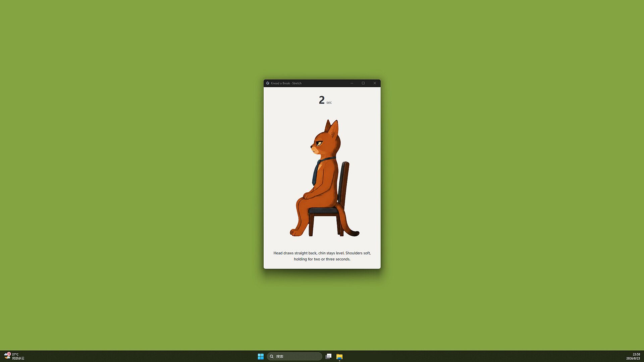Click the window title 'Knead a Break - Stretch'

click(x=286, y=83)
